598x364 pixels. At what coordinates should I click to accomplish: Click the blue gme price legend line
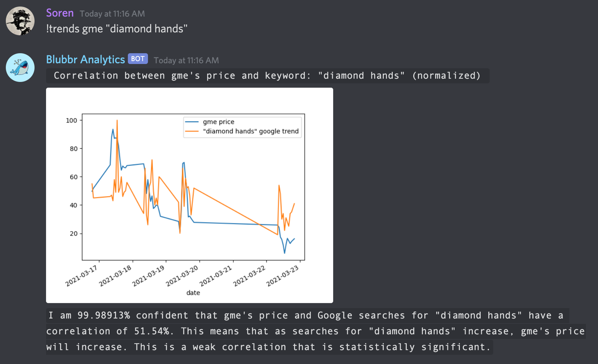(x=192, y=122)
